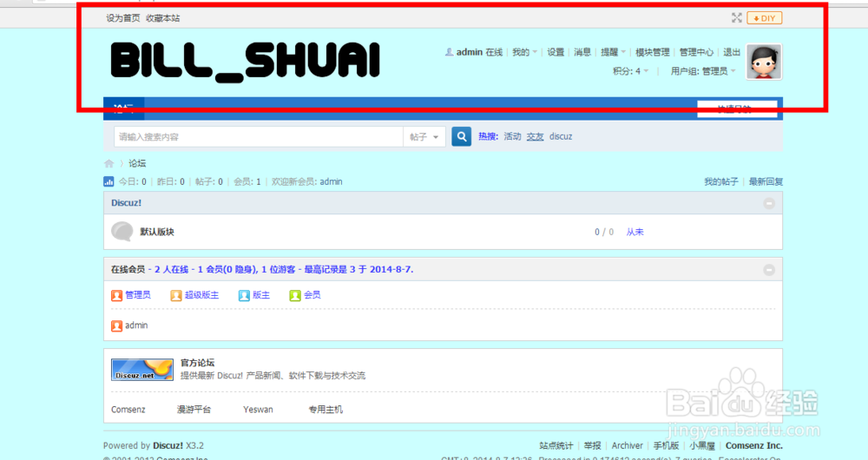The width and height of the screenshot is (868, 460).
Task: Click Archiver footer link
Action: (628, 445)
